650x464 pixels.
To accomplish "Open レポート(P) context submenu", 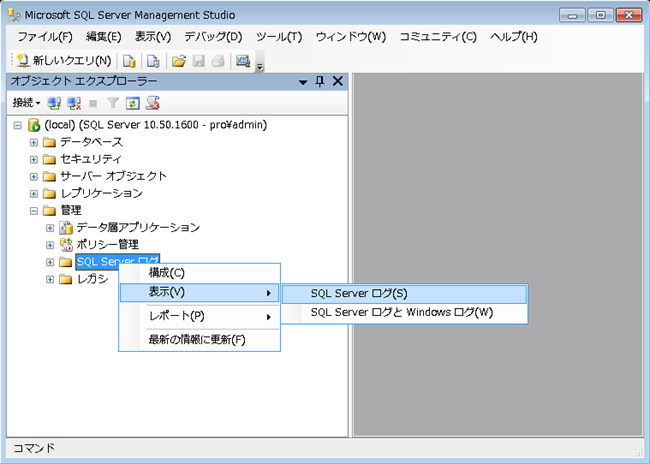I will pos(199,317).
